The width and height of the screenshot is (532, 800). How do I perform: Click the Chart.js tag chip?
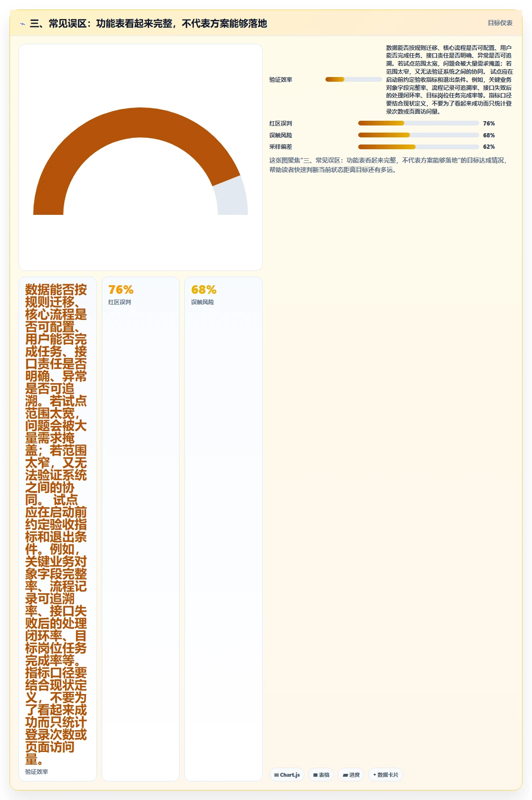pyautogui.click(x=287, y=775)
